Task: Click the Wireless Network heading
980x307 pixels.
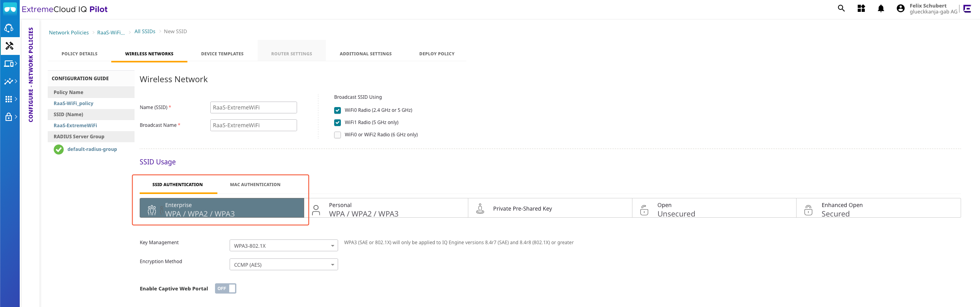Action: point(174,79)
